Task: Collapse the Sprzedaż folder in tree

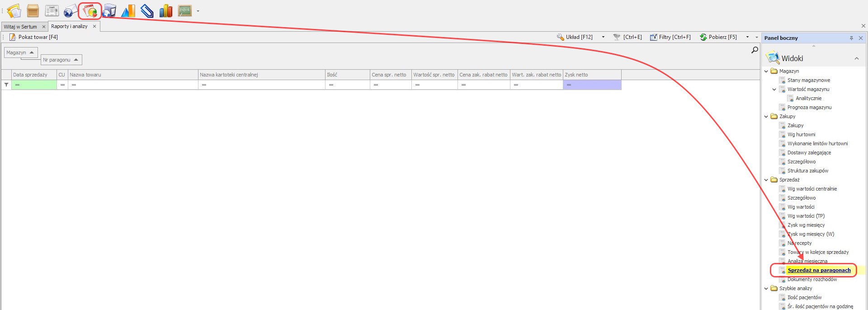Action: click(x=766, y=180)
